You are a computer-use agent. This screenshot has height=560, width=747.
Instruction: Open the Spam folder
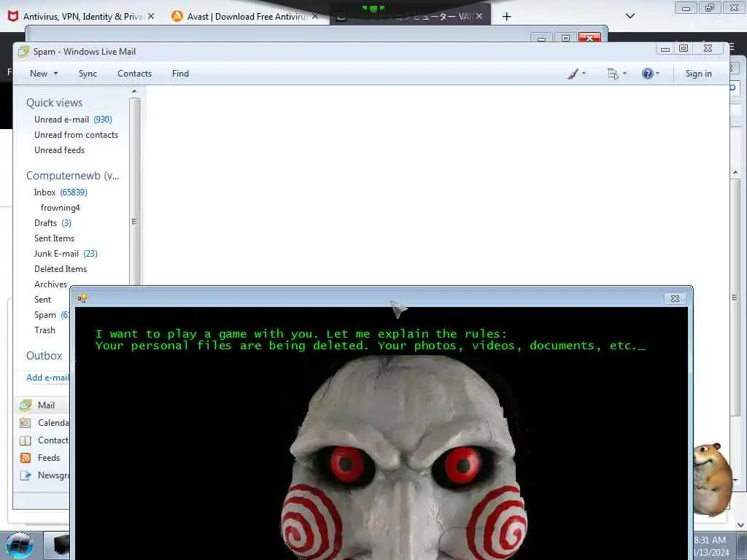coord(52,315)
